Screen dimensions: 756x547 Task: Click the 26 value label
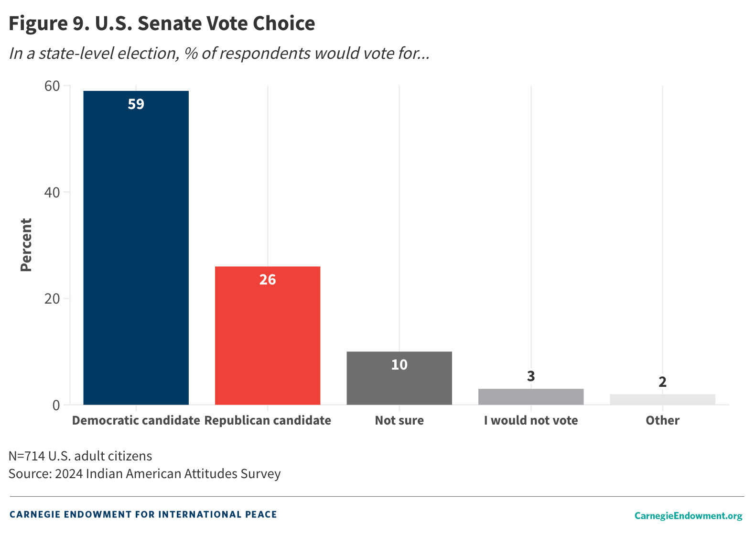tap(268, 280)
